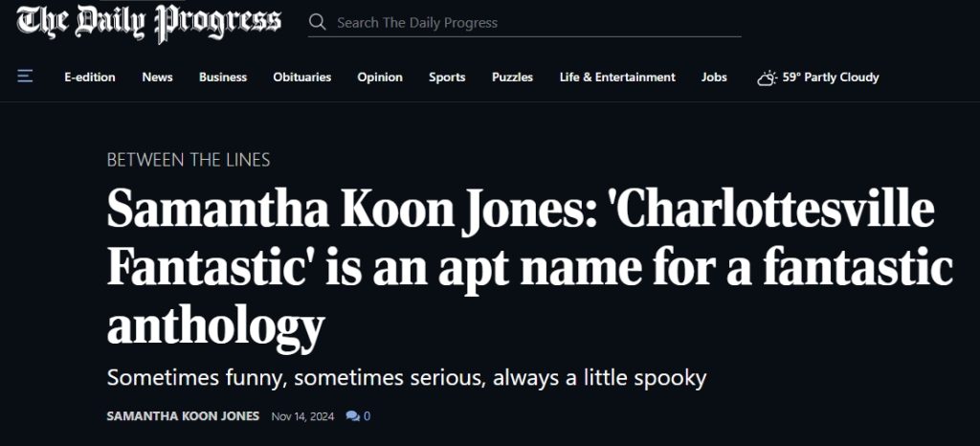
Task: Open the Sports section
Action: [447, 78]
